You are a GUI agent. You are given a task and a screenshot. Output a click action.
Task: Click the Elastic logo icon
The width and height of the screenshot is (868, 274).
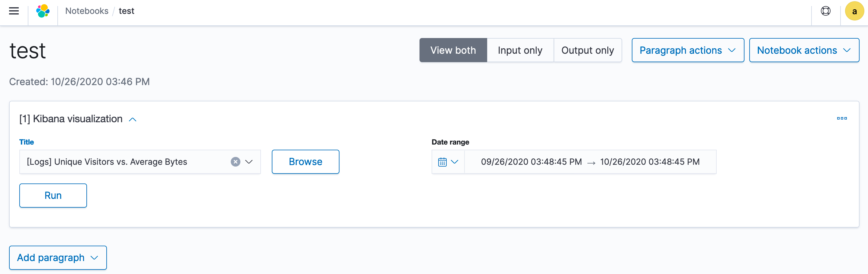(43, 11)
